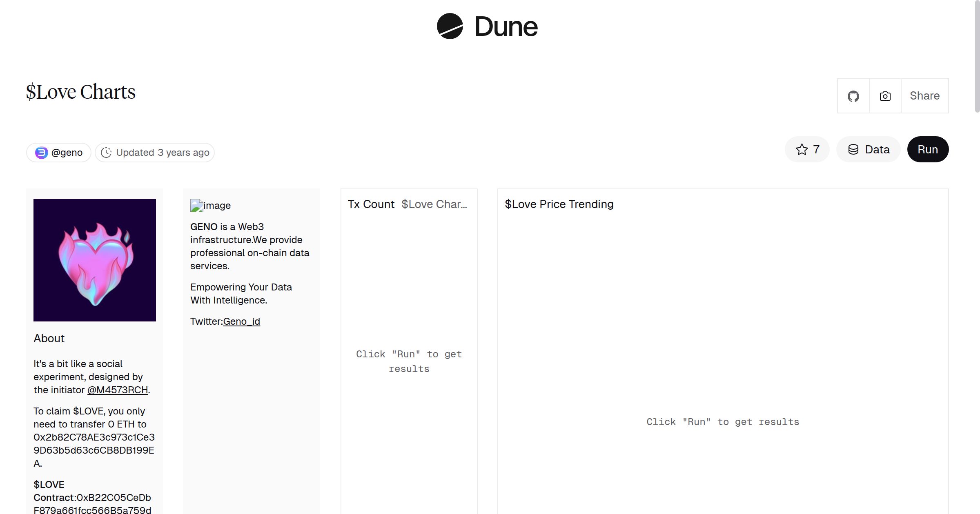
Task: Run the dashboard queries
Action: (x=928, y=149)
